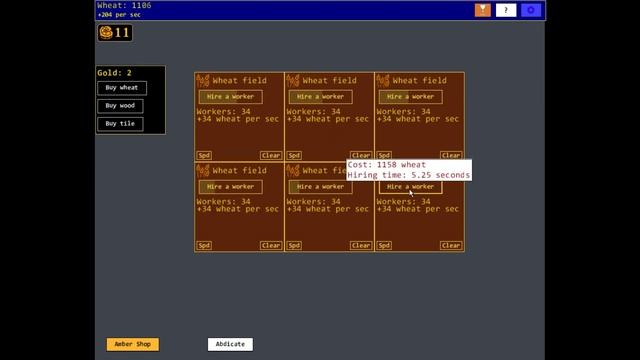
Task: Click 'Workers: 34' in bottom-middle field
Action: pyautogui.click(x=313, y=201)
